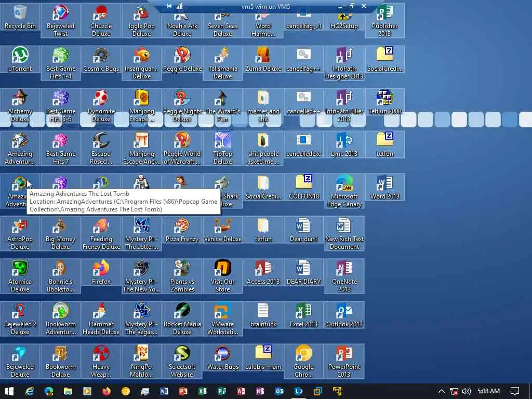Select New Rich Text Document icon
This screenshot has width=532, height=399.
click(x=344, y=233)
